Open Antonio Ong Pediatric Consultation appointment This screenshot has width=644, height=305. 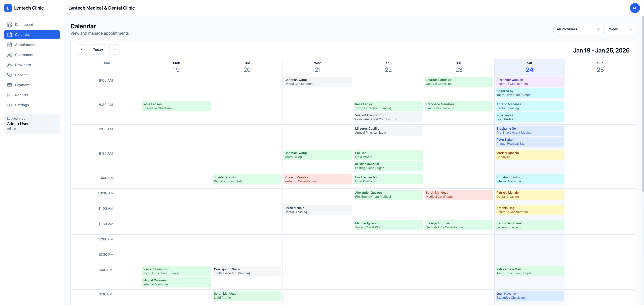[x=530, y=210]
